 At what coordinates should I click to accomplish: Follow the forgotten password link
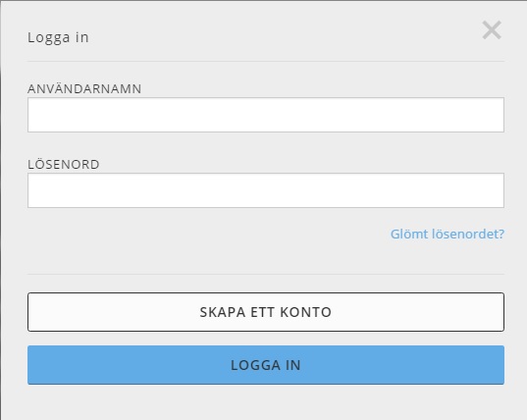tap(447, 234)
